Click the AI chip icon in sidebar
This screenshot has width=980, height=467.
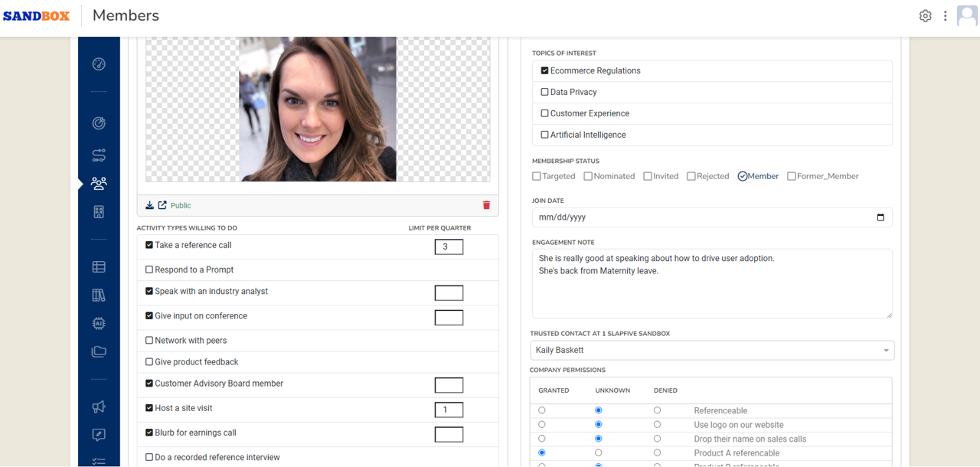click(x=99, y=323)
